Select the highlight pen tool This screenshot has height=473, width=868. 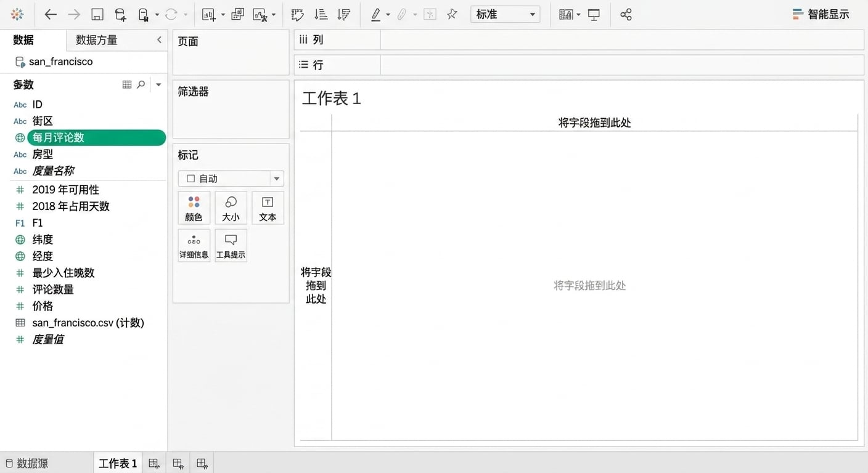click(376, 14)
